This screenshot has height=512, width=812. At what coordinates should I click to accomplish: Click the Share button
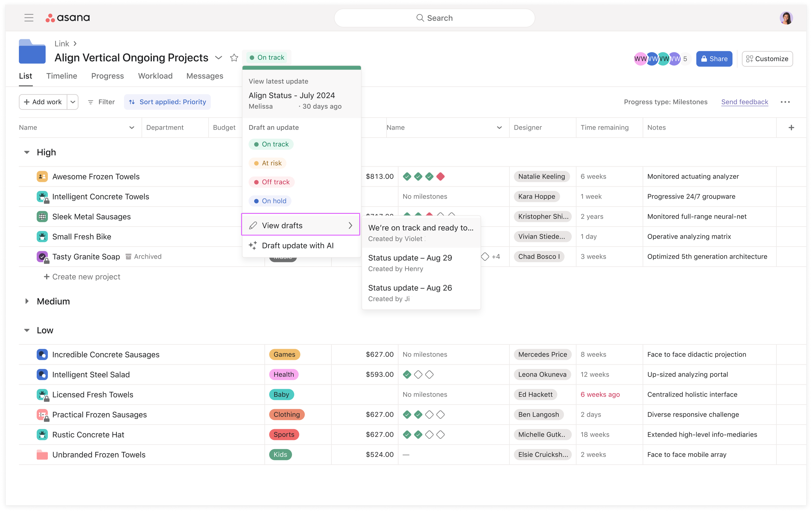(x=714, y=59)
